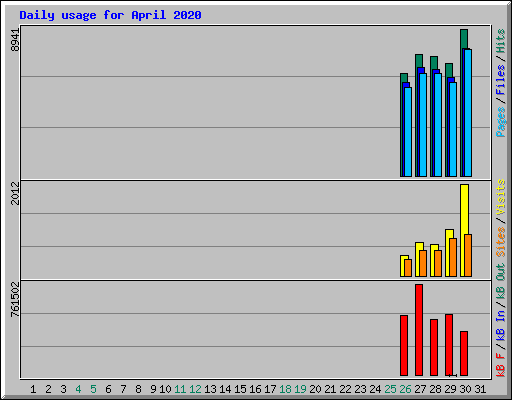Click the 'kB F' legend label
The width and height of the screenshot is (512, 400).
(x=500, y=365)
